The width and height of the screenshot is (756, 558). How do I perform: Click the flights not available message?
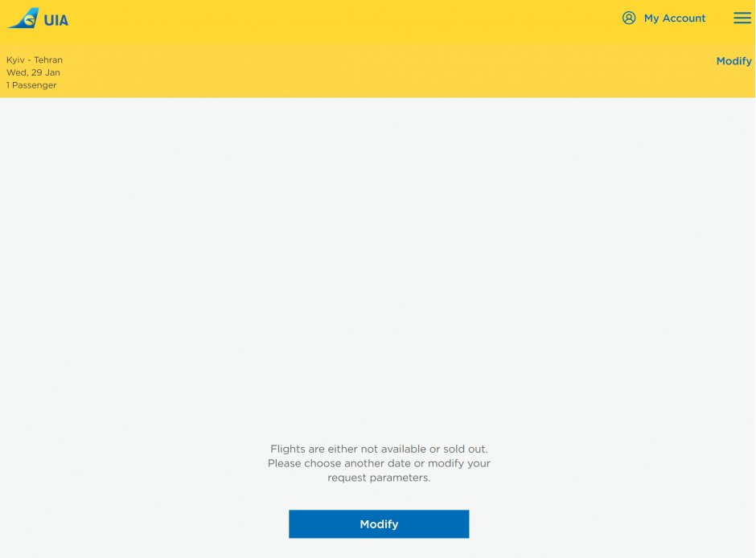(x=379, y=463)
